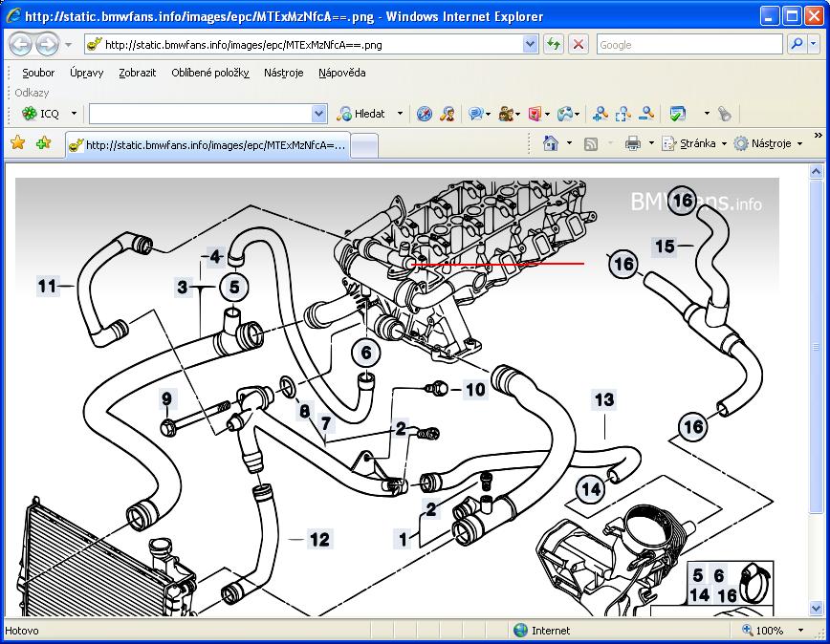Viewport: 830px width, 644px height.
Task: Click the Home page icon
Action: point(551,143)
